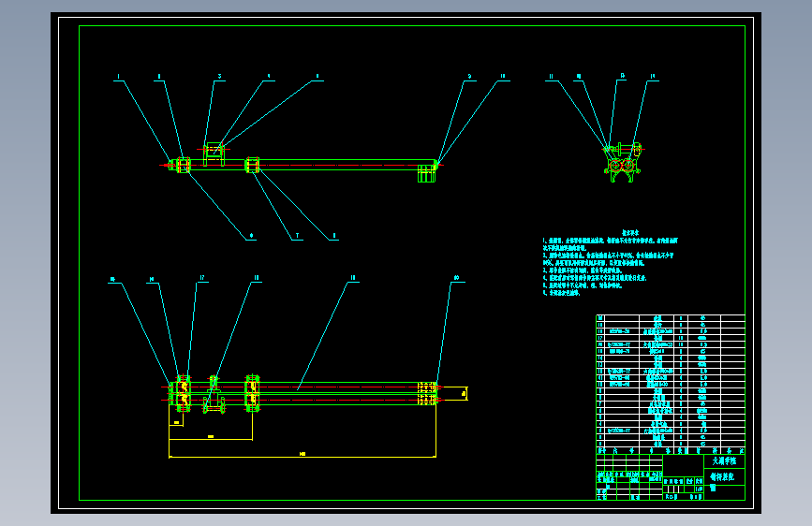Image resolution: width=812 pixels, height=526 pixels.
Task: Click part balloon number 20
Action: click(456, 278)
